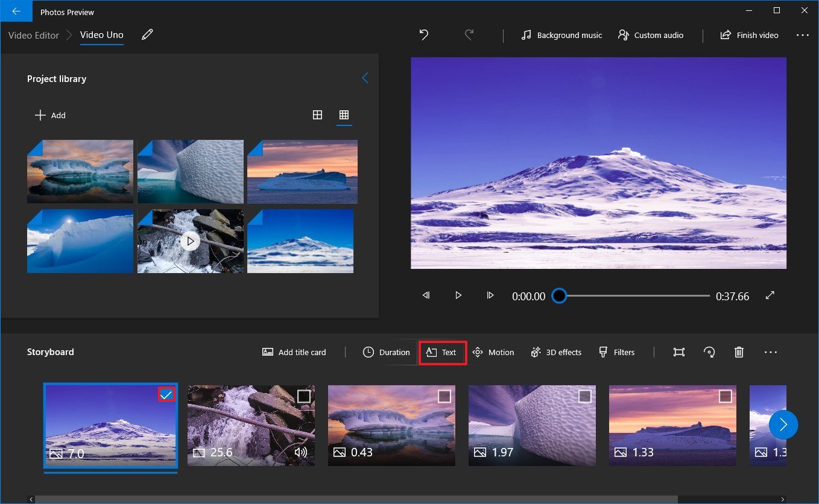Select the snowy mountain library thumbnail
This screenshot has width=819, height=504.
300,241
